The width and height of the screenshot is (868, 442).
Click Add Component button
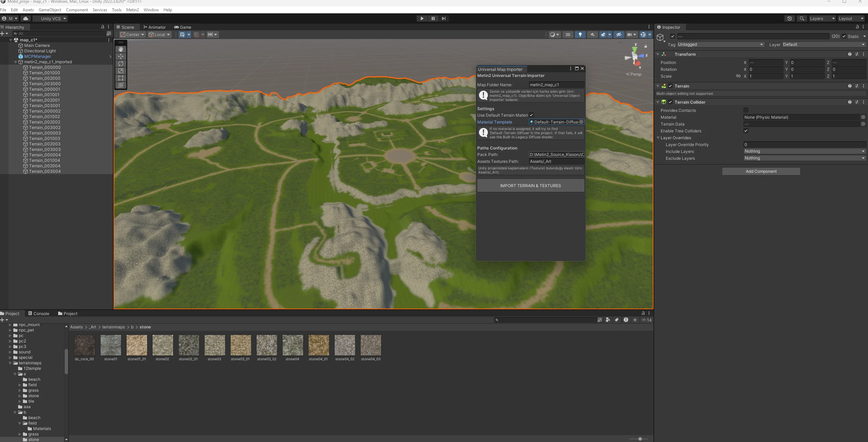pyautogui.click(x=761, y=171)
